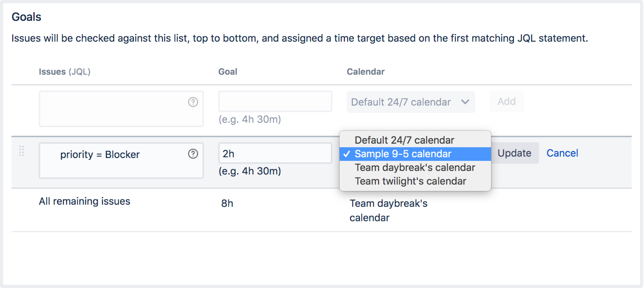Click the Cancel link
Viewport: 644px width, 288px height.
[x=562, y=153]
